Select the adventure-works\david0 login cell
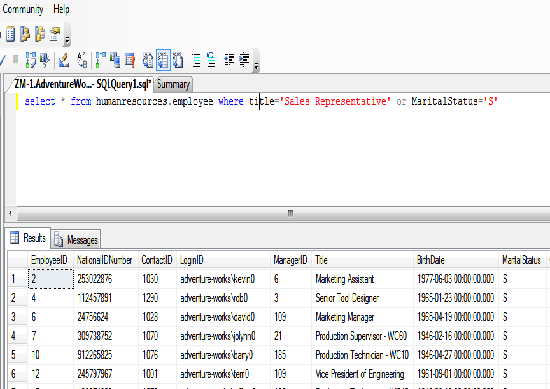The image size is (550, 389). 223,317
